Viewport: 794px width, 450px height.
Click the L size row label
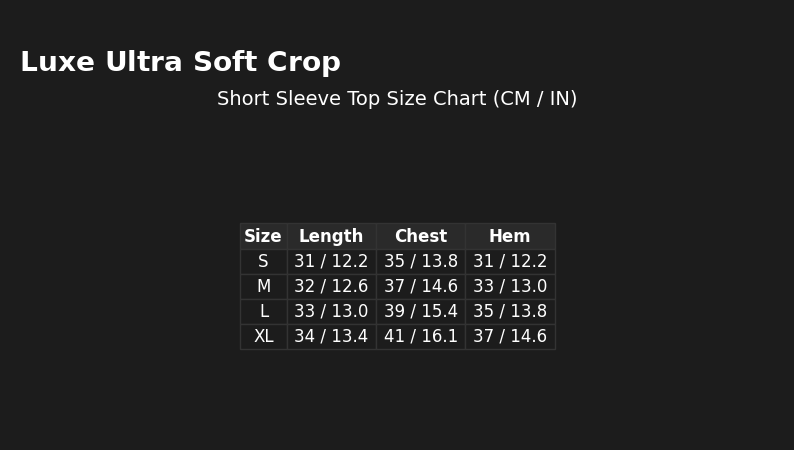[263, 312]
